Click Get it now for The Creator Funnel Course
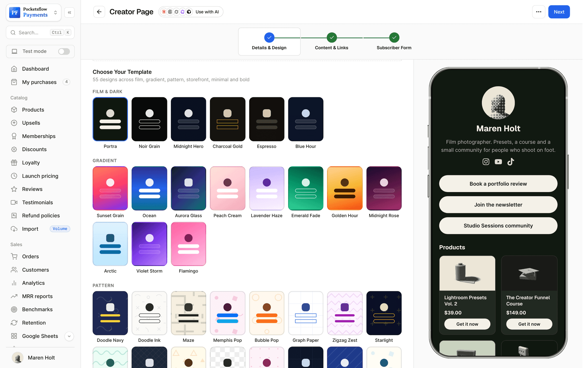This screenshot has height=368, width=588. pos(529,324)
